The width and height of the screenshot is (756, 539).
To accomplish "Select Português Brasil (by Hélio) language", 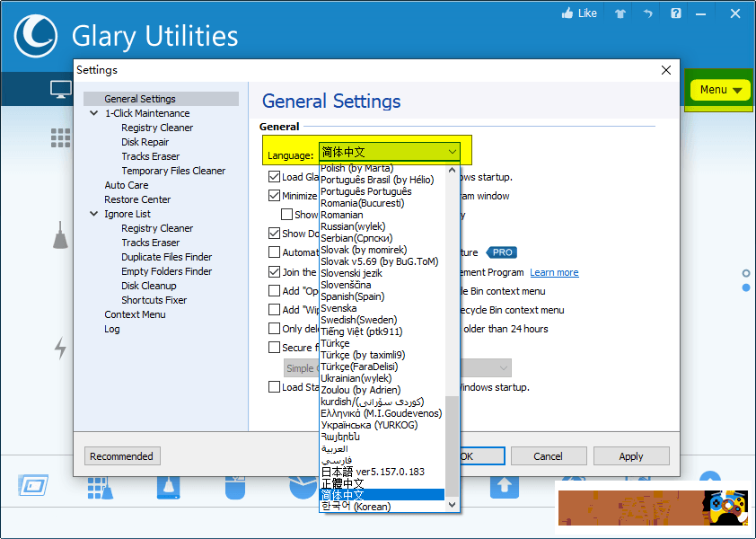I will click(x=377, y=180).
